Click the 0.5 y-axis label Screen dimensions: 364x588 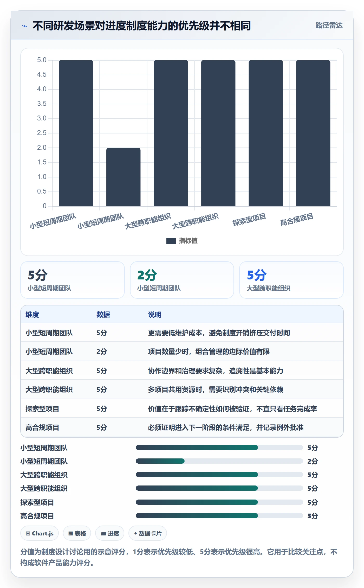(42, 191)
